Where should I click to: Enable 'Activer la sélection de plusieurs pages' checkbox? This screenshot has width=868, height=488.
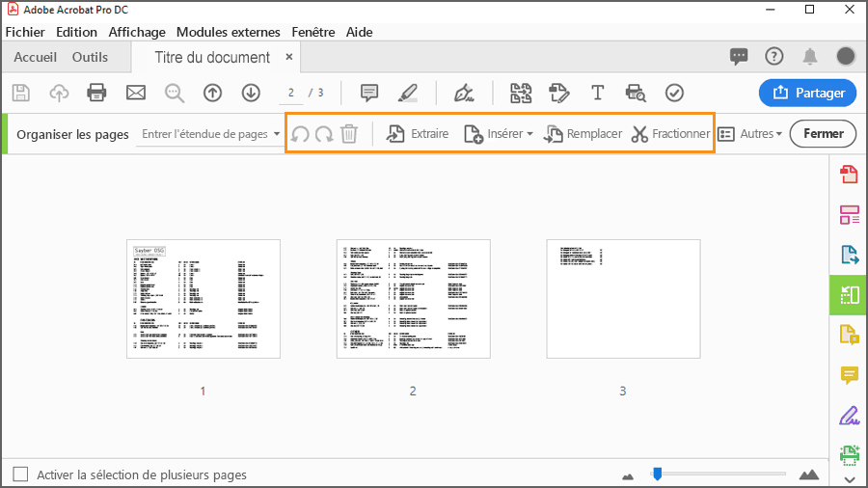(x=20, y=474)
